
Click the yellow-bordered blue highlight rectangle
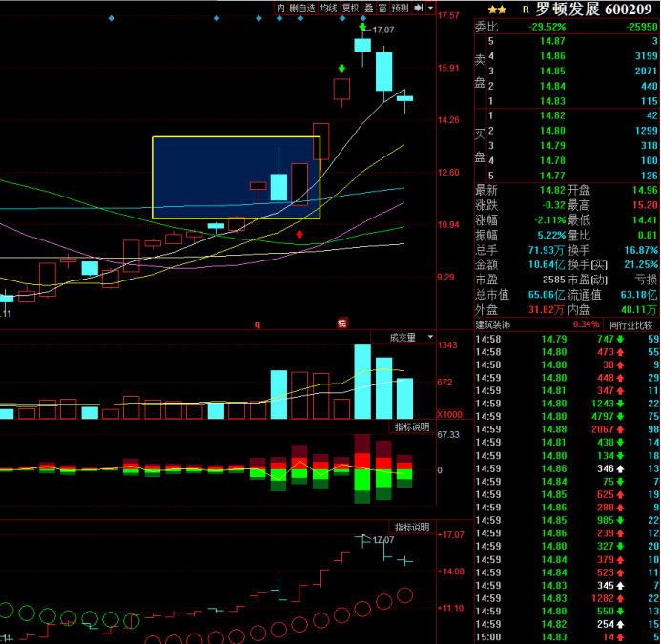pos(236,177)
